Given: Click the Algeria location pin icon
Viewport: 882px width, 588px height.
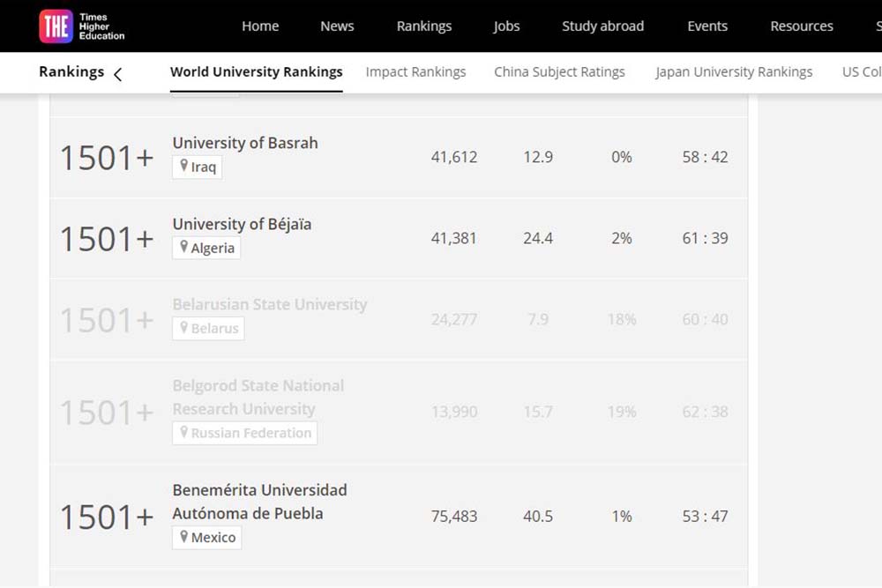Looking at the screenshot, I should pos(184,247).
